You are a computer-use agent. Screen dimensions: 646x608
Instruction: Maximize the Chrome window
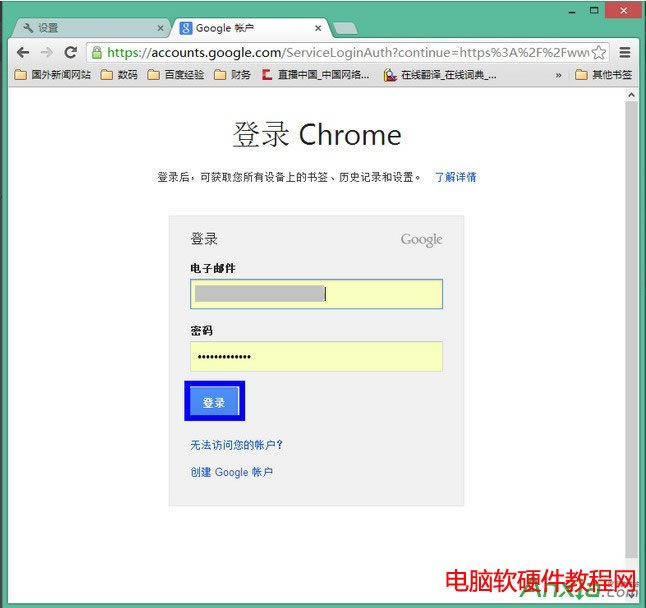click(594, 10)
